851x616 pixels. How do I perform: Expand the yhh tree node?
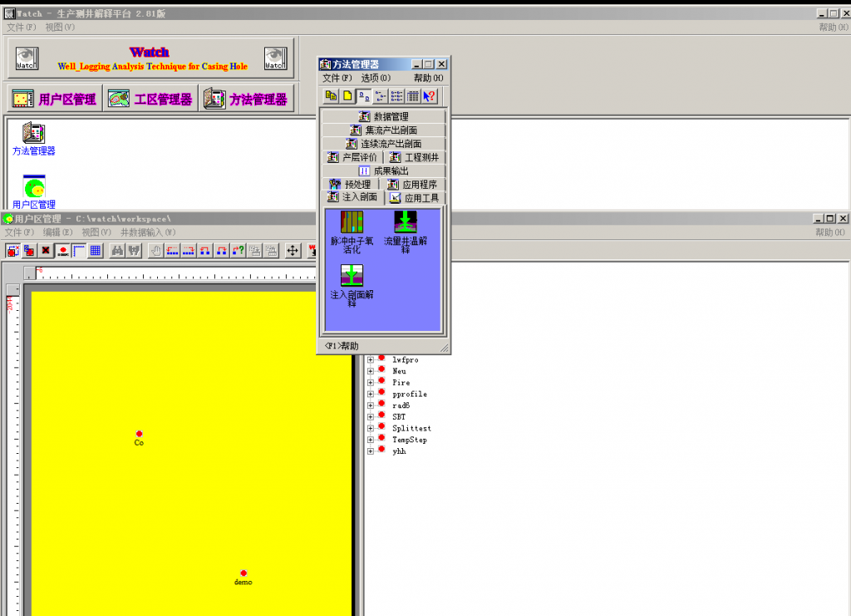pyautogui.click(x=371, y=451)
